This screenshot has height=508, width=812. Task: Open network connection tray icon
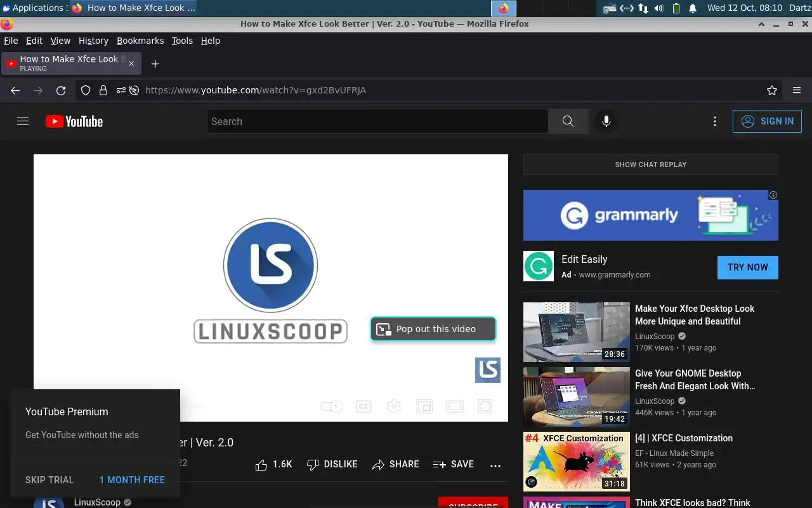[x=643, y=8]
